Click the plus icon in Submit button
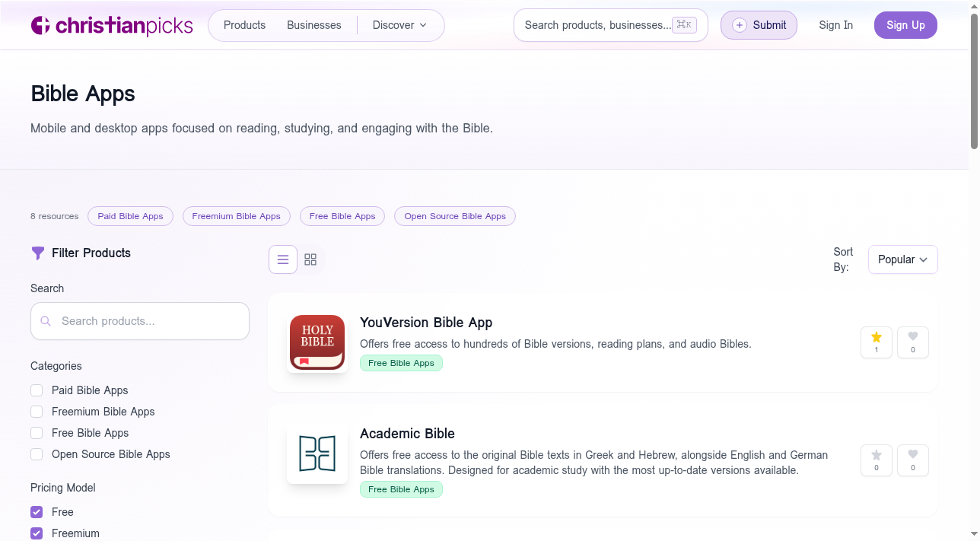980x541 pixels. tap(740, 25)
